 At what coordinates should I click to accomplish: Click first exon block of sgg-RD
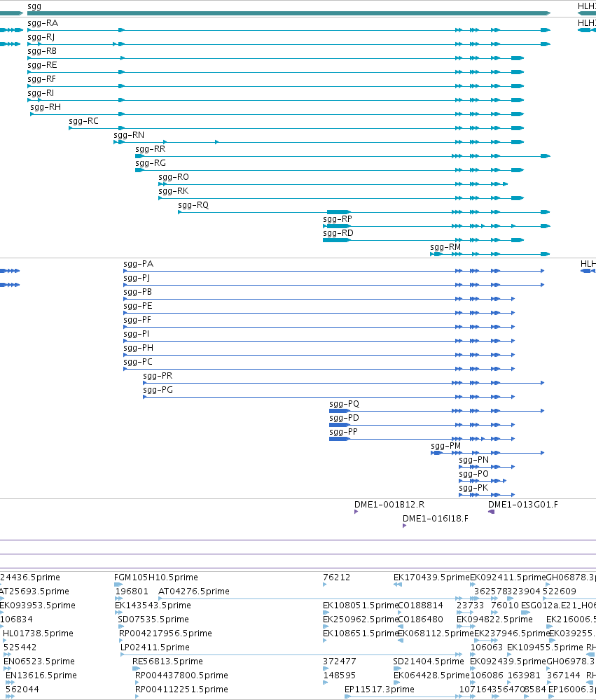point(337,240)
